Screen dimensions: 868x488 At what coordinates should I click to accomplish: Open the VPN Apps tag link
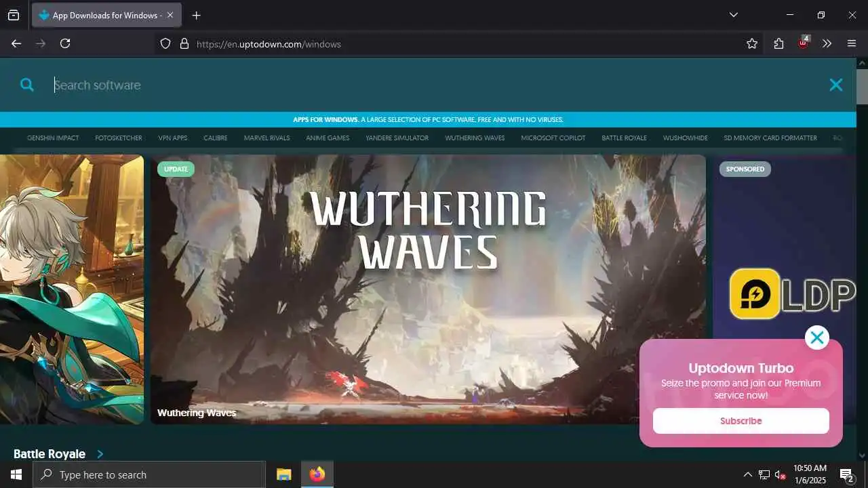pos(173,138)
